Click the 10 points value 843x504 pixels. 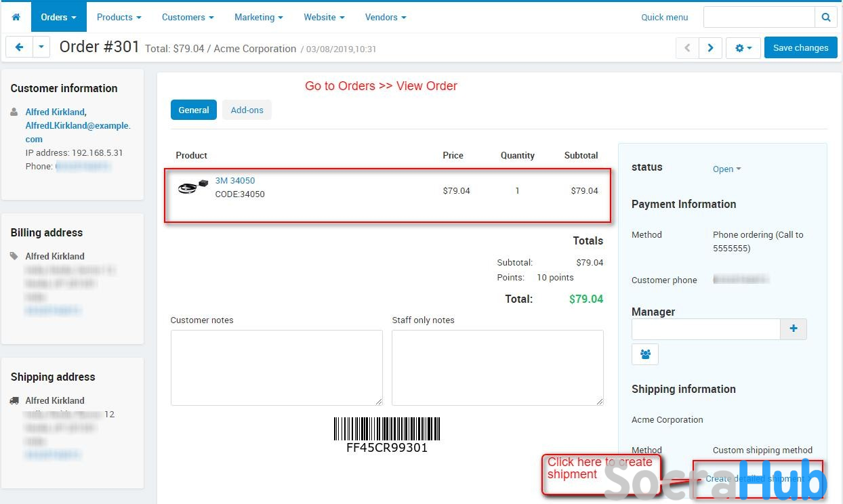tap(555, 277)
